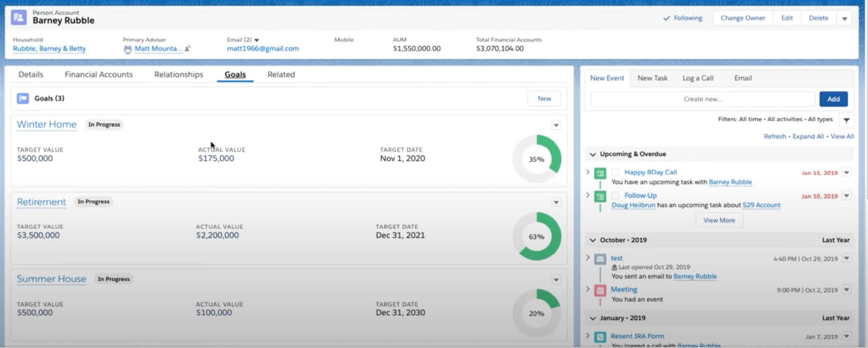Open the Winter Home goal dropdown menu
Screen dimensions: 868x348
556,125
